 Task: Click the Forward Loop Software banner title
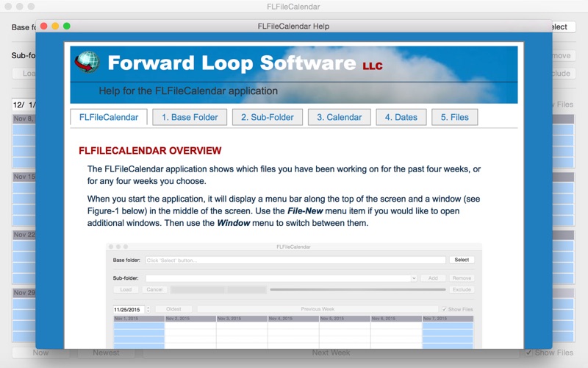(x=245, y=63)
